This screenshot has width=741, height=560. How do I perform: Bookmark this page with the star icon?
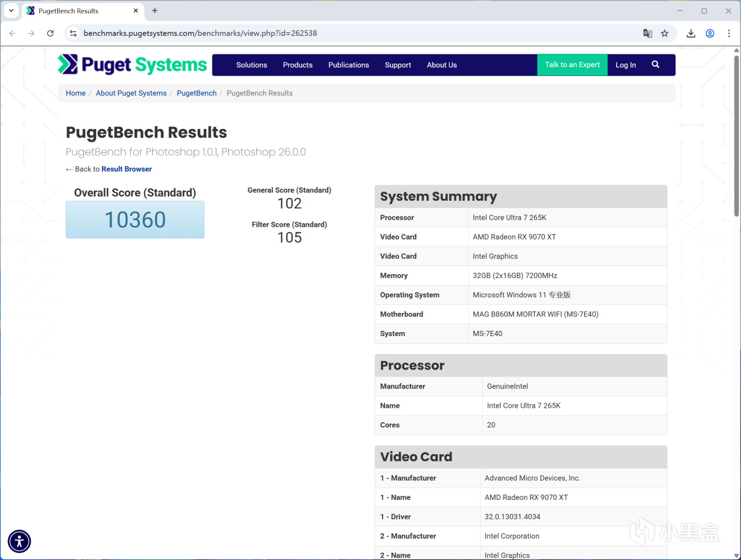coord(665,34)
